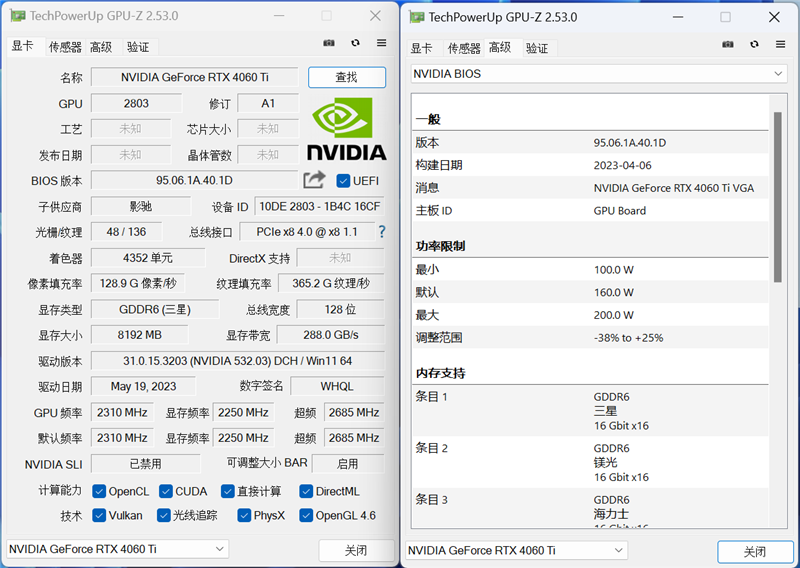Click the 主板 ID GPU Board row
Screen dimensions: 800x568
(590, 211)
